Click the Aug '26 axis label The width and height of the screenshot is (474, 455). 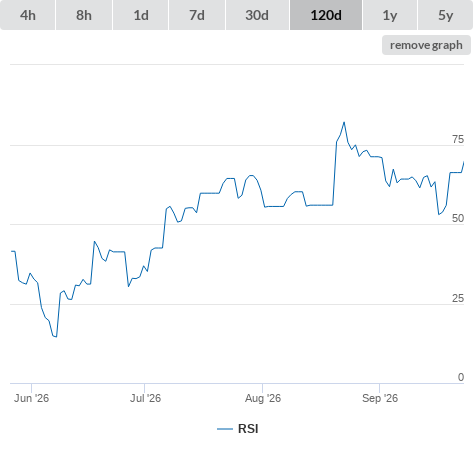point(263,398)
